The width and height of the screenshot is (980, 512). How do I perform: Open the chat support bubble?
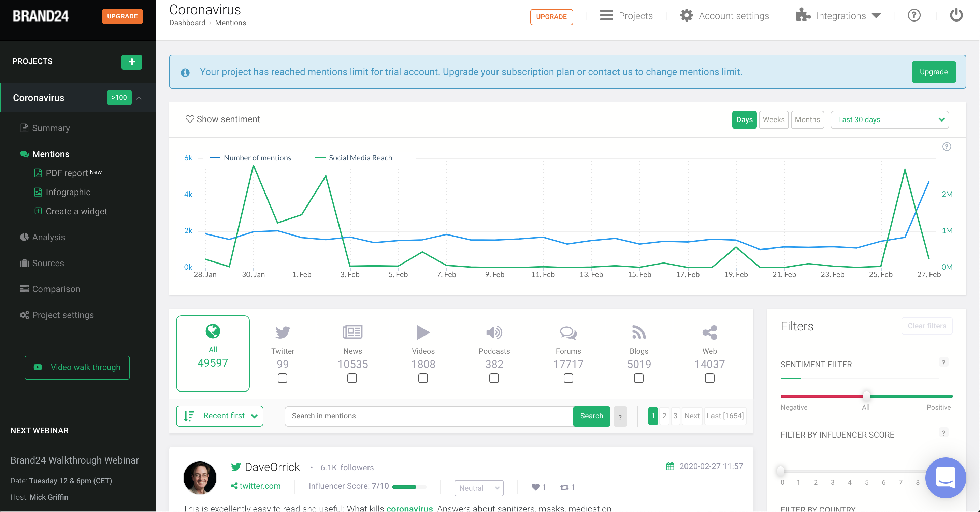[x=946, y=478]
